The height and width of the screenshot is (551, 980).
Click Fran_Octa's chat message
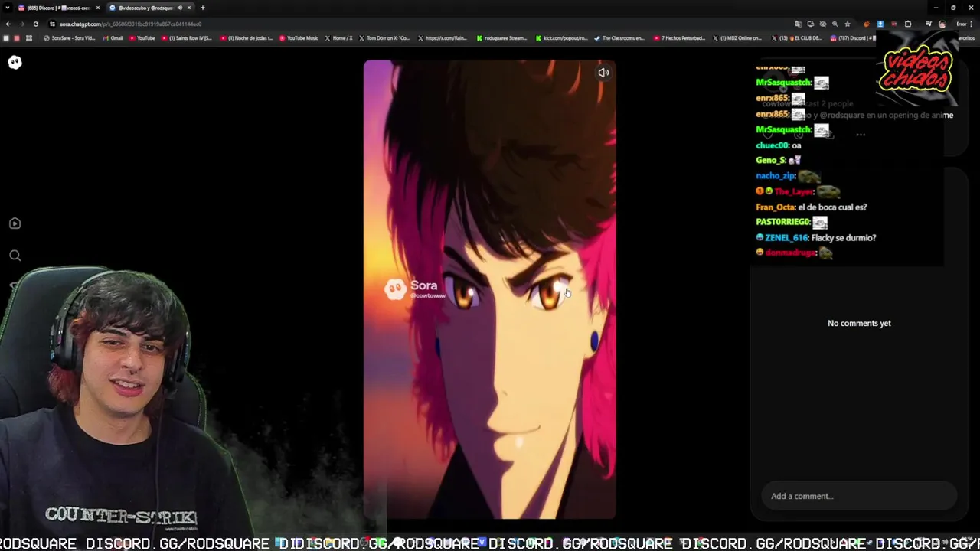[812, 207]
